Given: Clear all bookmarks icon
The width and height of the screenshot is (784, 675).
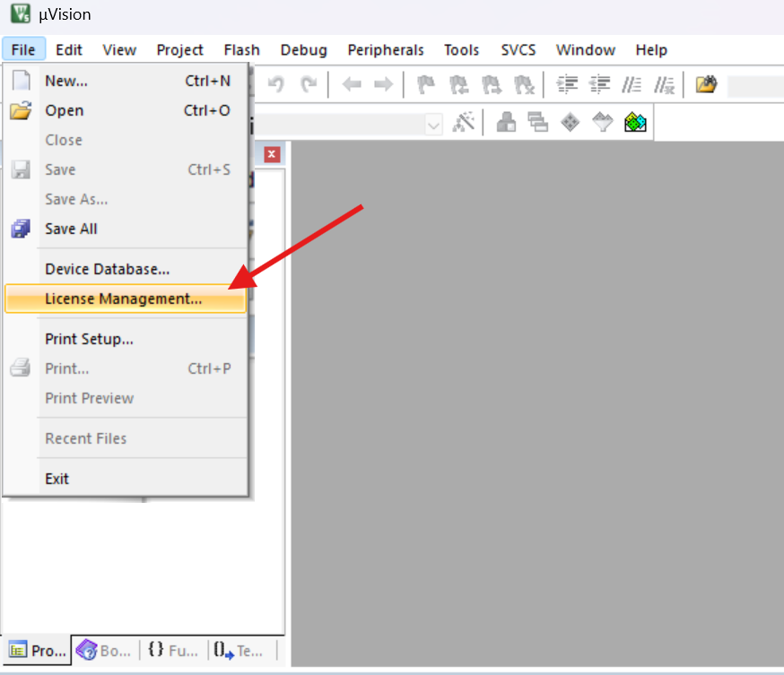Looking at the screenshot, I should [x=525, y=84].
